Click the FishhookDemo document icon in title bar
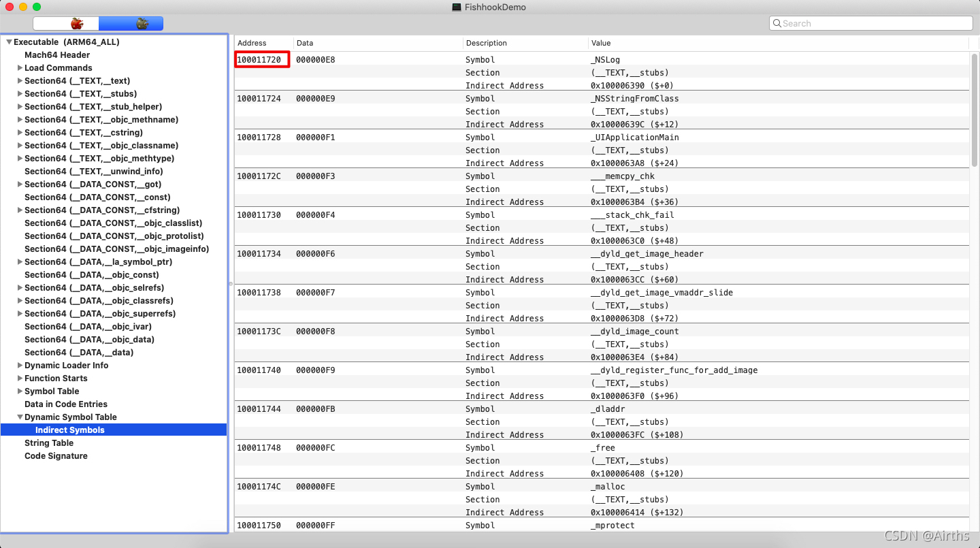 tap(457, 7)
